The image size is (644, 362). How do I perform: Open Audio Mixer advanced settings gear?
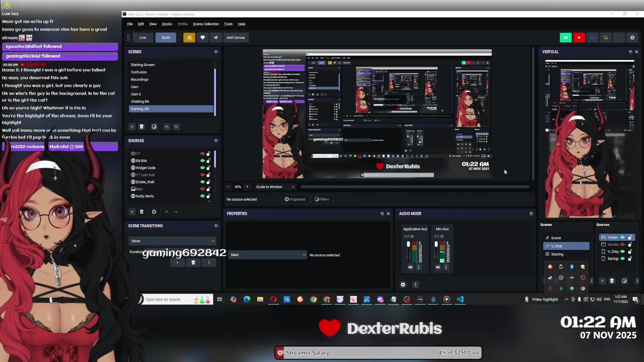tap(403, 285)
